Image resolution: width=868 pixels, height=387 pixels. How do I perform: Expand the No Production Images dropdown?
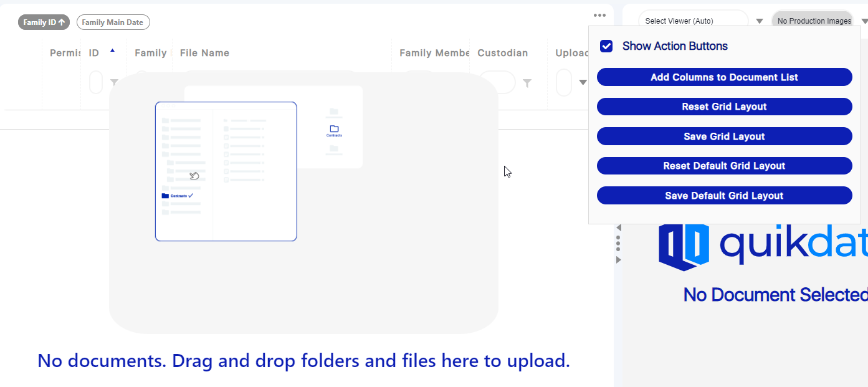click(x=862, y=20)
